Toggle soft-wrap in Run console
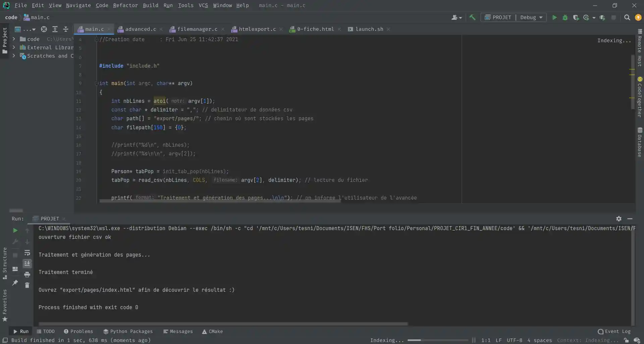 click(x=27, y=253)
